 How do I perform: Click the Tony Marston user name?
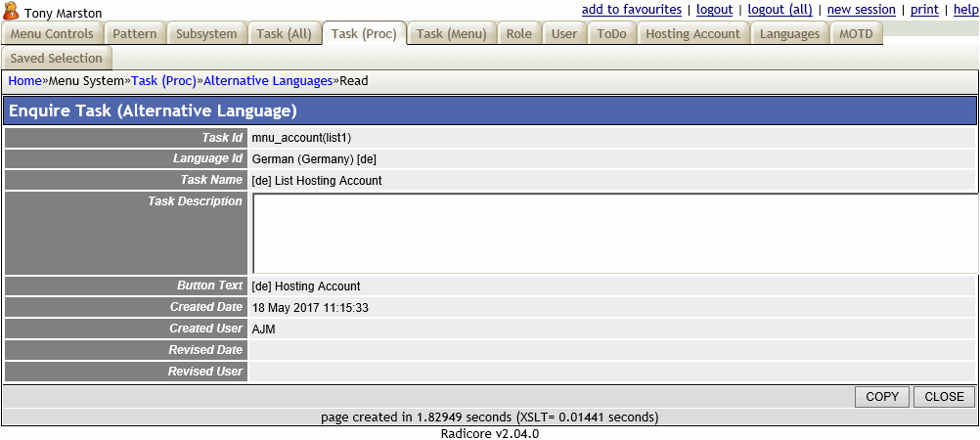64,13
